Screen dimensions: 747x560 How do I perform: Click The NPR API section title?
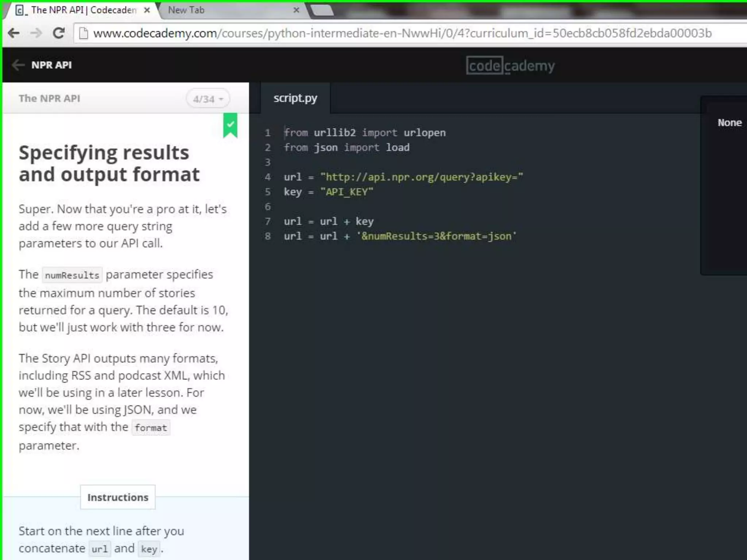coord(49,98)
